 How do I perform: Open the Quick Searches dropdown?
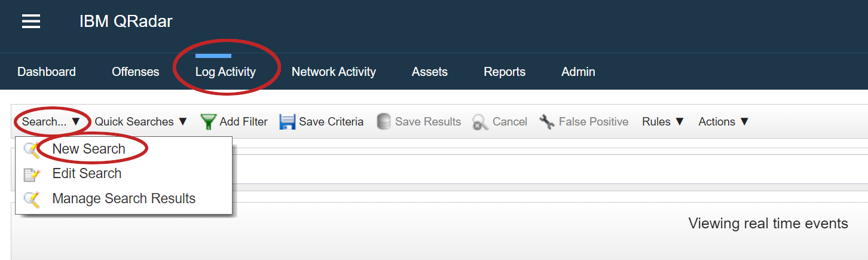click(141, 122)
